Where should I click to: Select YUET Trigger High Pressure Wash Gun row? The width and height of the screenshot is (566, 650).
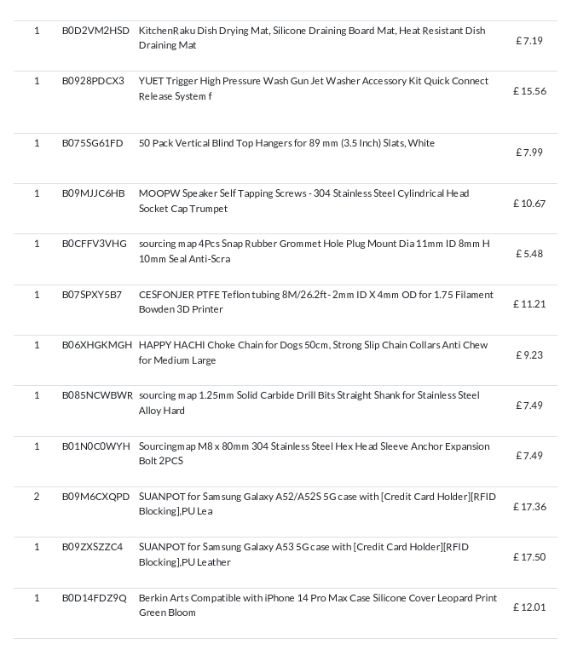[x=285, y=102]
